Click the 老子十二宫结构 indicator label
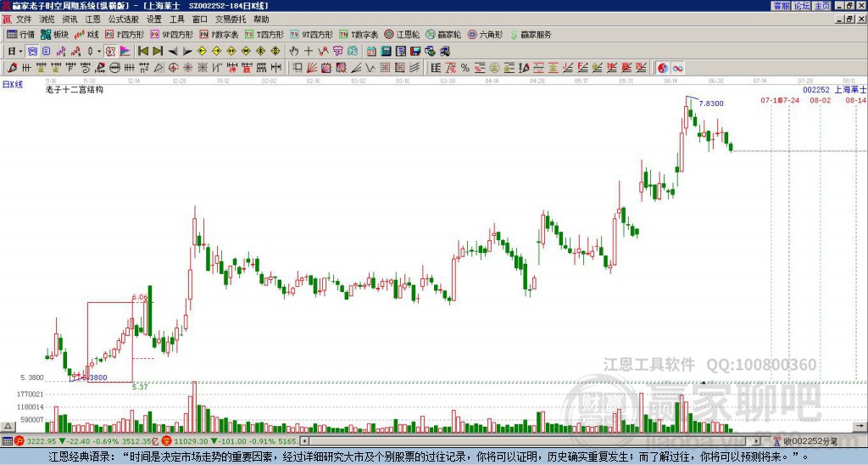 pos(75,89)
